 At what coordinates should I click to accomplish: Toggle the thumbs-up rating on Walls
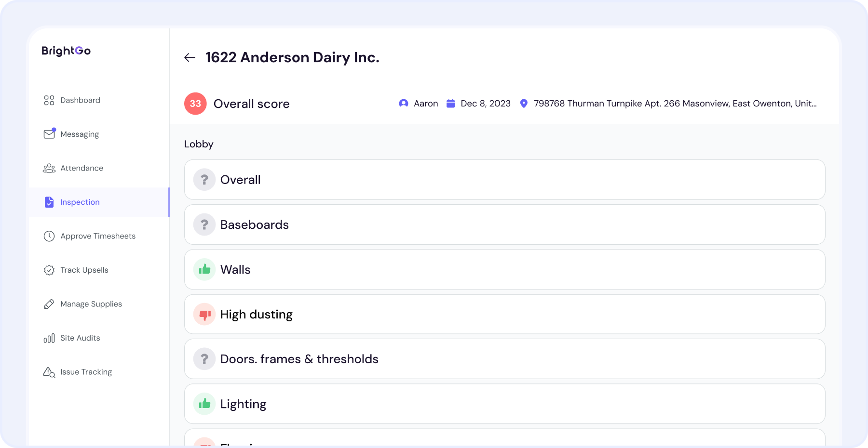pos(204,269)
